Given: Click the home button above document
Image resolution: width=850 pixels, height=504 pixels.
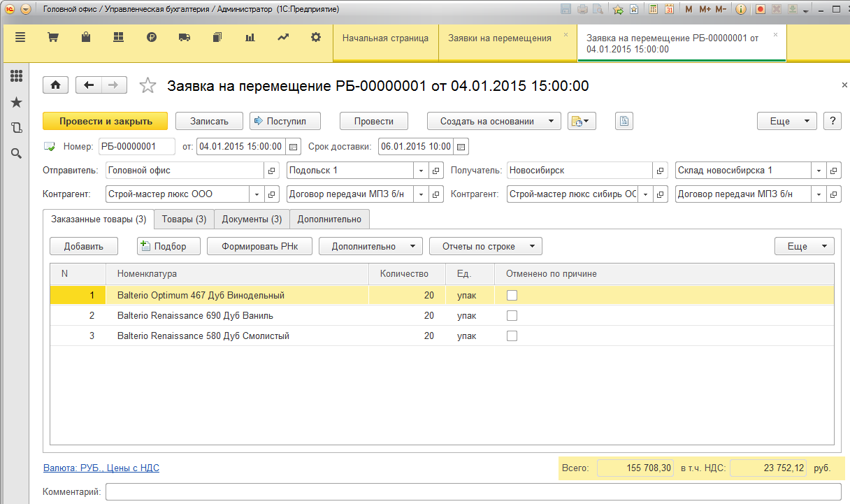Looking at the screenshot, I should (x=56, y=85).
